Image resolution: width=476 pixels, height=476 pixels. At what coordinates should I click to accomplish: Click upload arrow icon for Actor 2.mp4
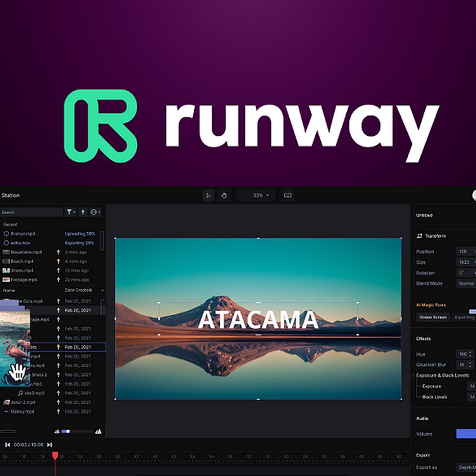coord(58,402)
